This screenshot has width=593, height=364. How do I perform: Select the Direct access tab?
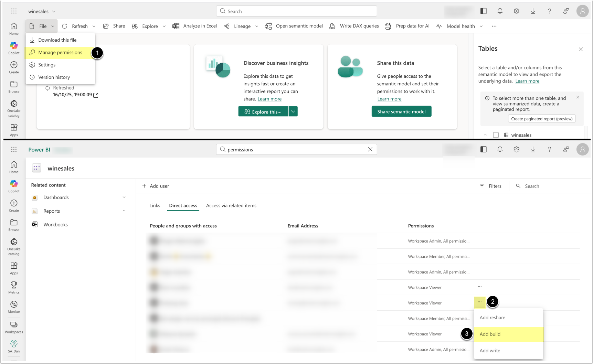[x=183, y=205]
